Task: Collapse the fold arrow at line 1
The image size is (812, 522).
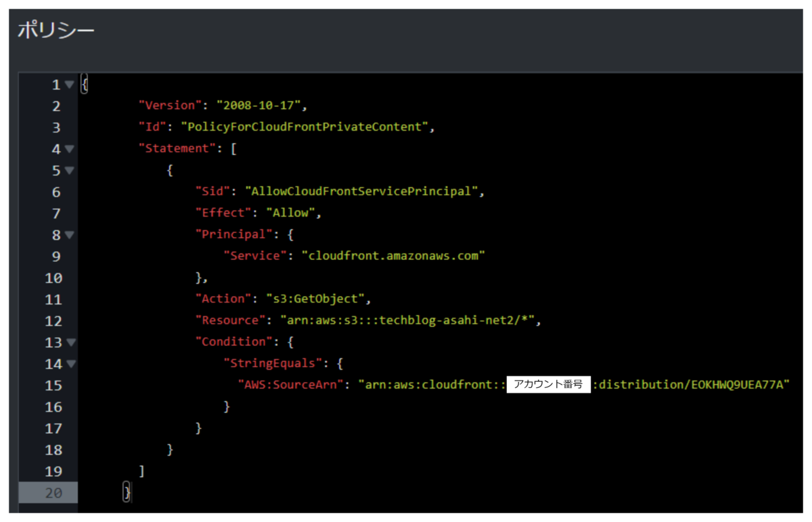Action: pyautogui.click(x=70, y=85)
